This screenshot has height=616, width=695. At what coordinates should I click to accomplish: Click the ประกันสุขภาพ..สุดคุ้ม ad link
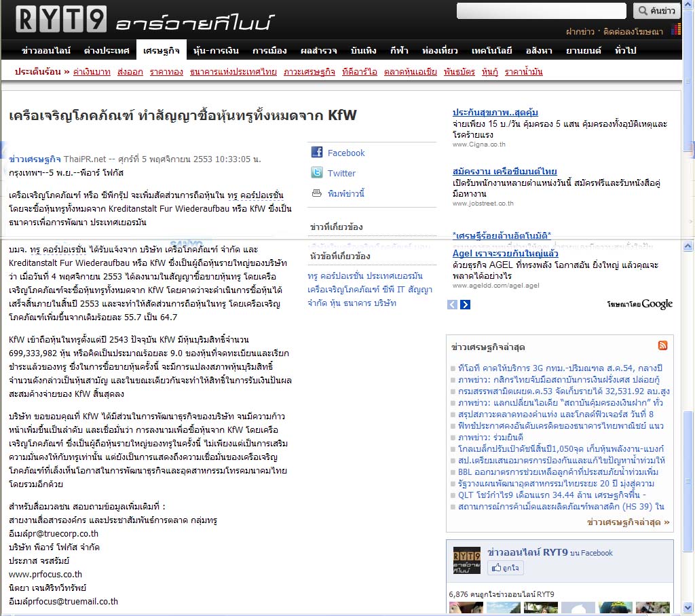pyautogui.click(x=495, y=112)
